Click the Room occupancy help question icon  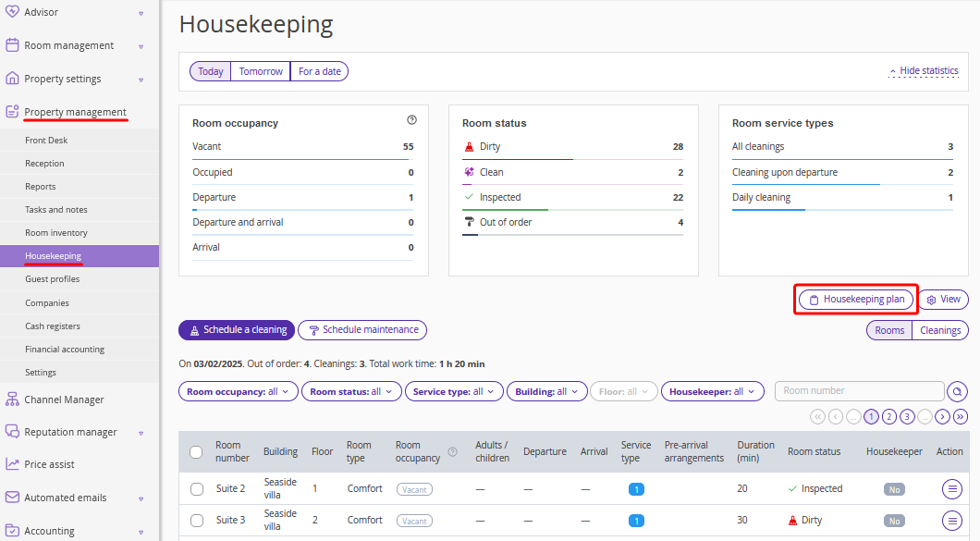point(411,120)
